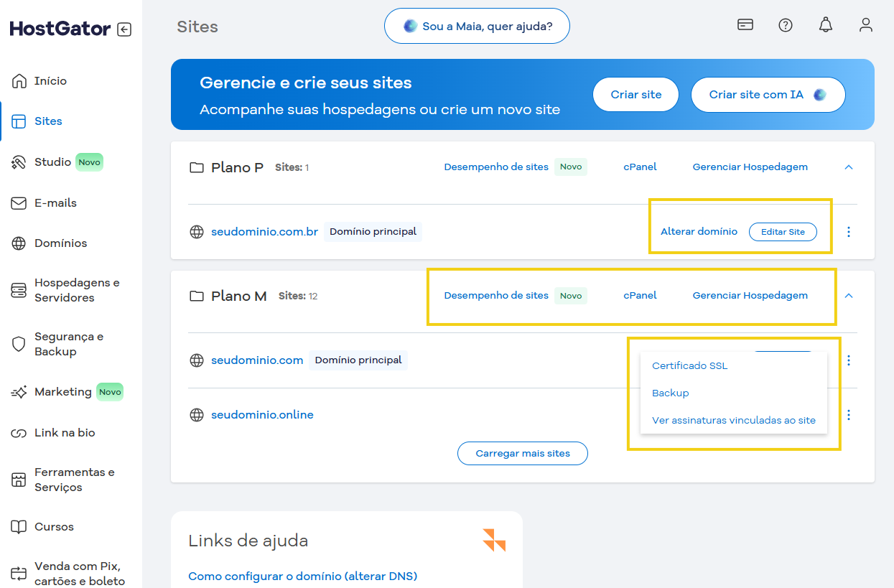Click the Sites layout icon in sidebar

click(19, 121)
